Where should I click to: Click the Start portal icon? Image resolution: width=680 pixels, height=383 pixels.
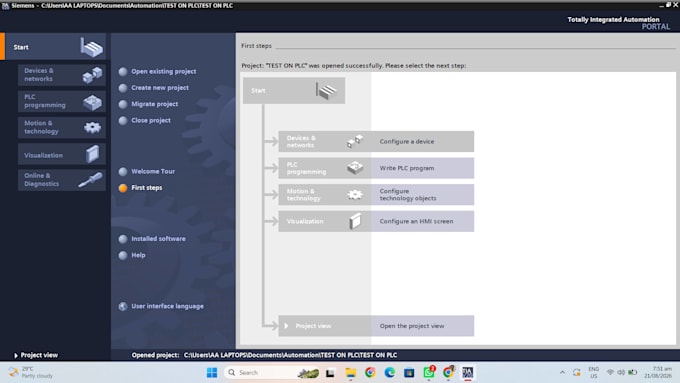pos(92,47)
